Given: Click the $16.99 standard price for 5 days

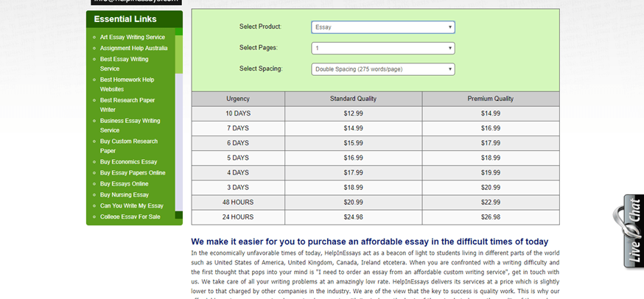Looking at the screenshot, I should [x=353, y=158].
